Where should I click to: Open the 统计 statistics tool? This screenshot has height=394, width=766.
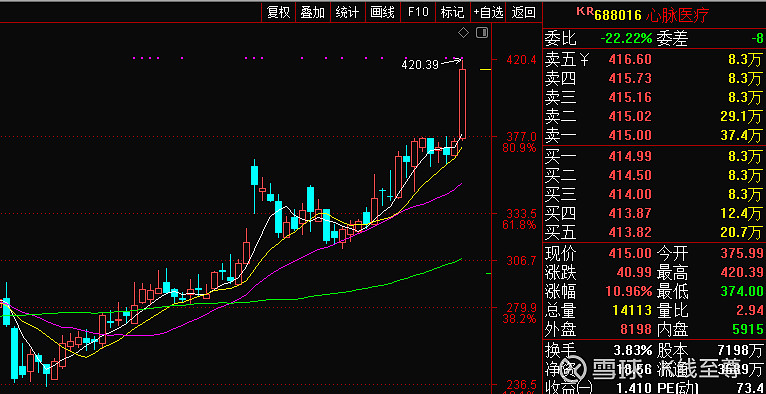point(347,12)
